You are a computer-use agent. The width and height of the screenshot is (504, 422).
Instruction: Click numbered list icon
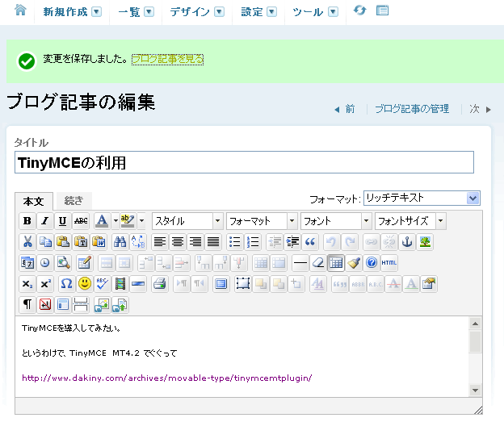tap(253, 242)
